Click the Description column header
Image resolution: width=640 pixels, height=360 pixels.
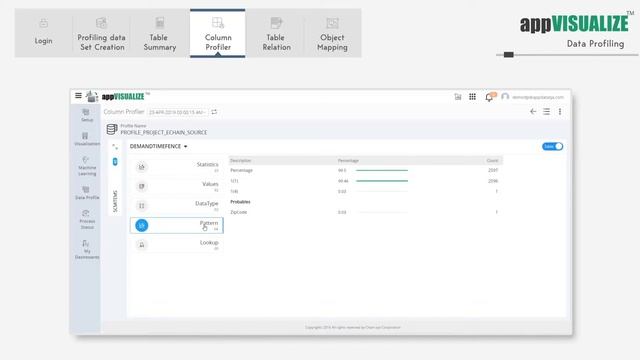[240, 160]
